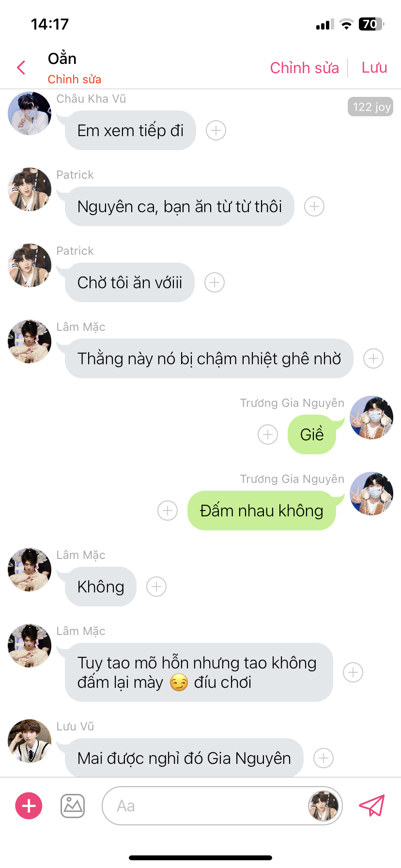Tap the "122 joy" badge
Image resolution: width=401 pixels, height=868 pixels.
370,107
